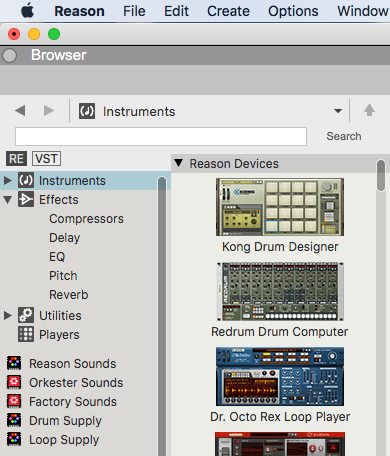Screen dimensions: 390x456
Task: Click the Instruments sidebar icon
Action: pos(26,180)
